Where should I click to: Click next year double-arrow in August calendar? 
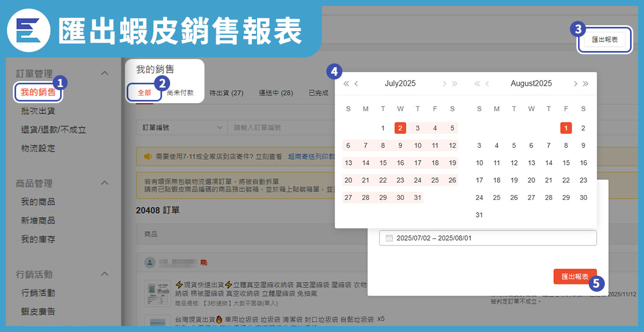586,84
